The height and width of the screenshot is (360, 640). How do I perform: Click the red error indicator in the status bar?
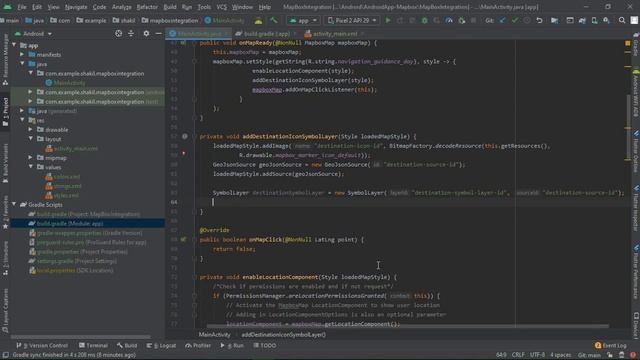coord(633,355)
